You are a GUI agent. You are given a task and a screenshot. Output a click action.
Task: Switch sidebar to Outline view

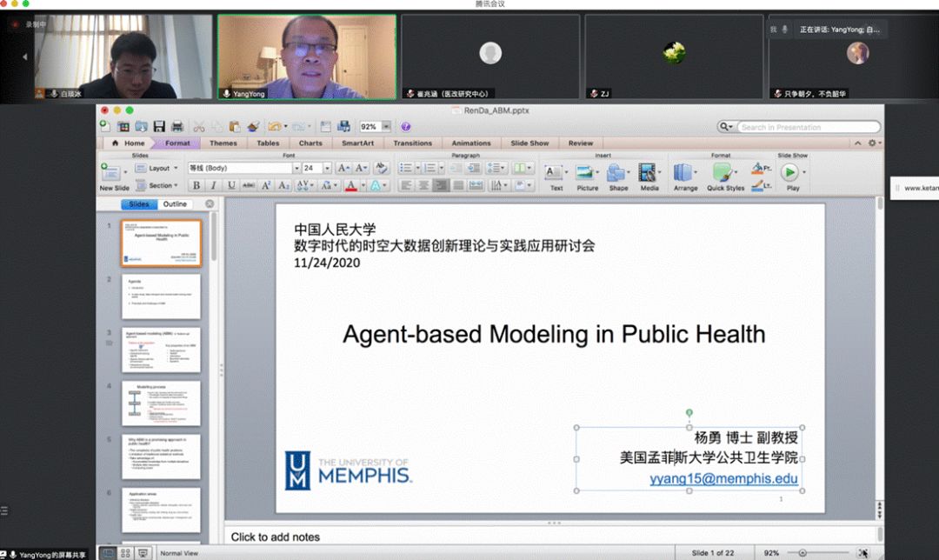175,204
